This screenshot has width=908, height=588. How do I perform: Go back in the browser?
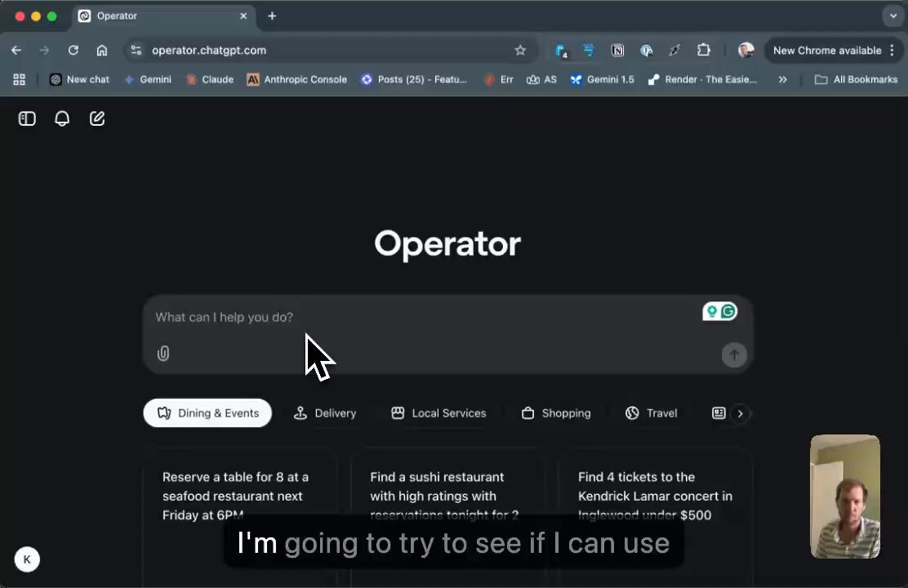click(x=16, y=51)
